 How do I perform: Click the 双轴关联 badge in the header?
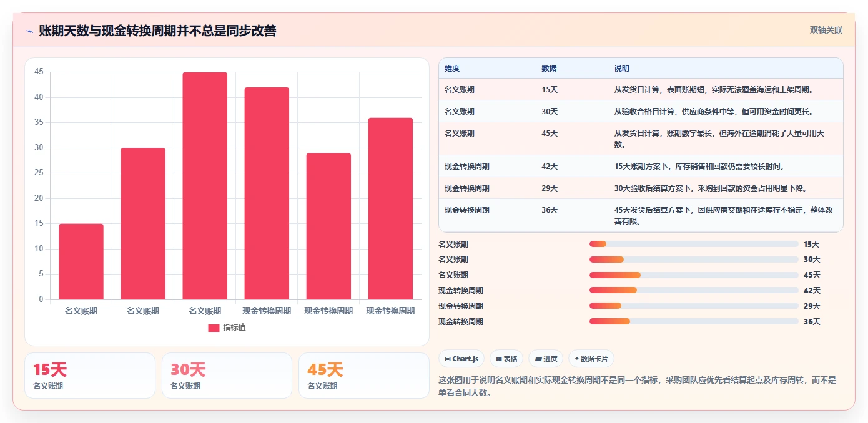(x=826, y=31)
